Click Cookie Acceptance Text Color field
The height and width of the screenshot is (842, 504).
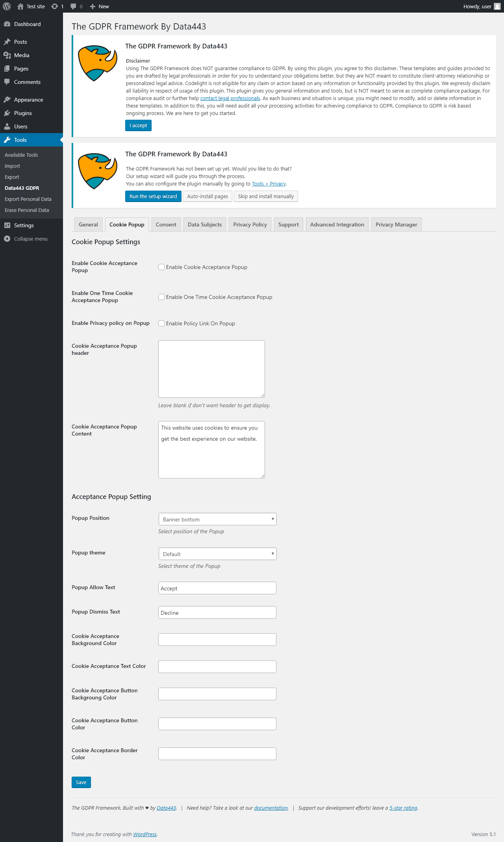(217, 667)
